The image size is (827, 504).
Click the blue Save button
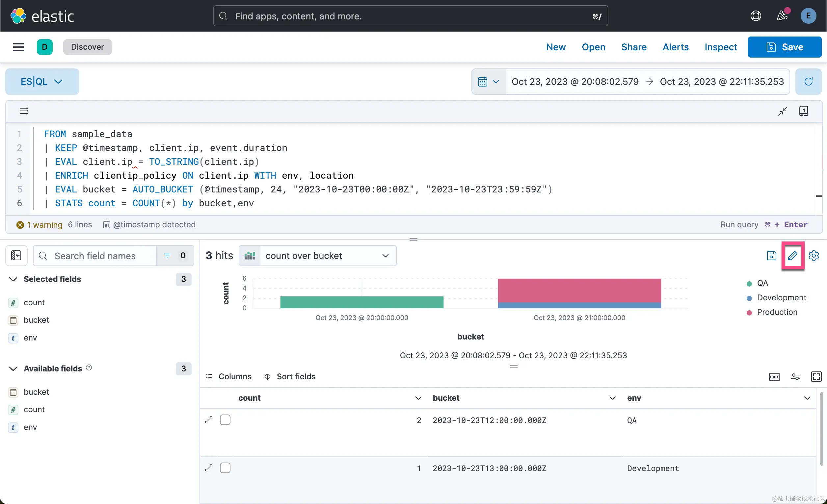coord(785,47)
